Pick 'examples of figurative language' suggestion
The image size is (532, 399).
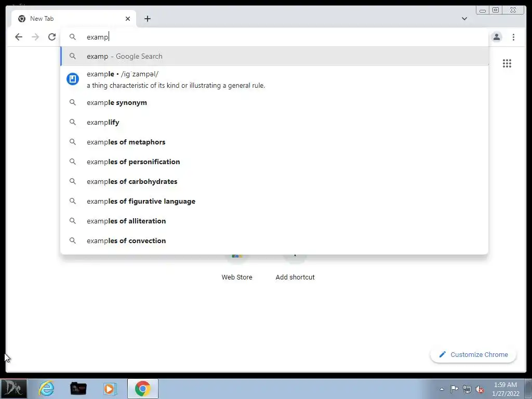pos(274,201)
